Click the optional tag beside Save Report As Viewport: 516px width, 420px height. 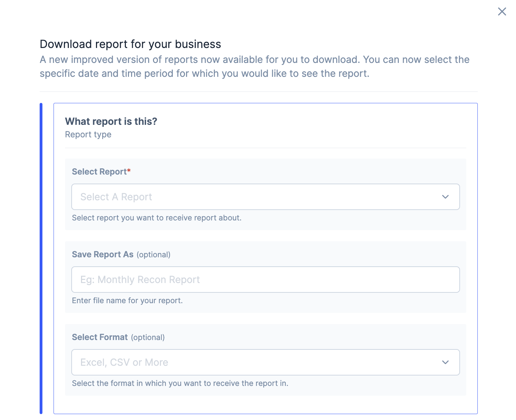coord(154,255)
